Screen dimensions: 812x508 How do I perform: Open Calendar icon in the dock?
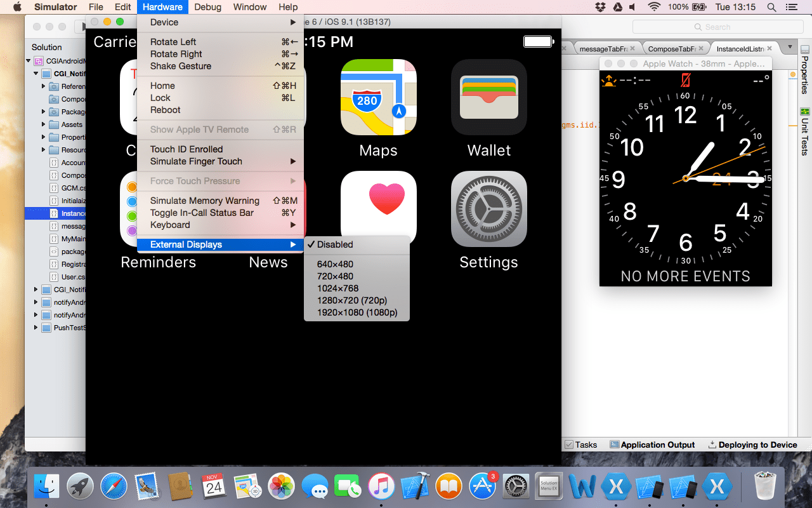click(214, 487)
